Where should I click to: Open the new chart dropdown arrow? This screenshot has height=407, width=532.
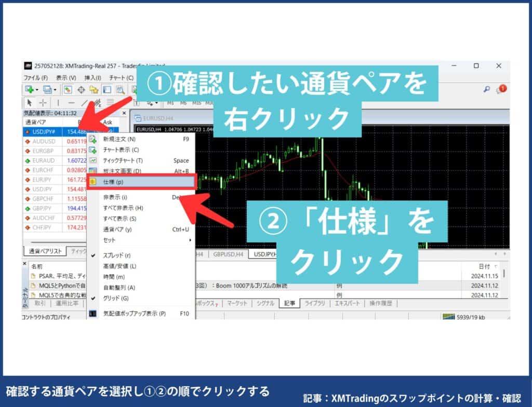37,90
